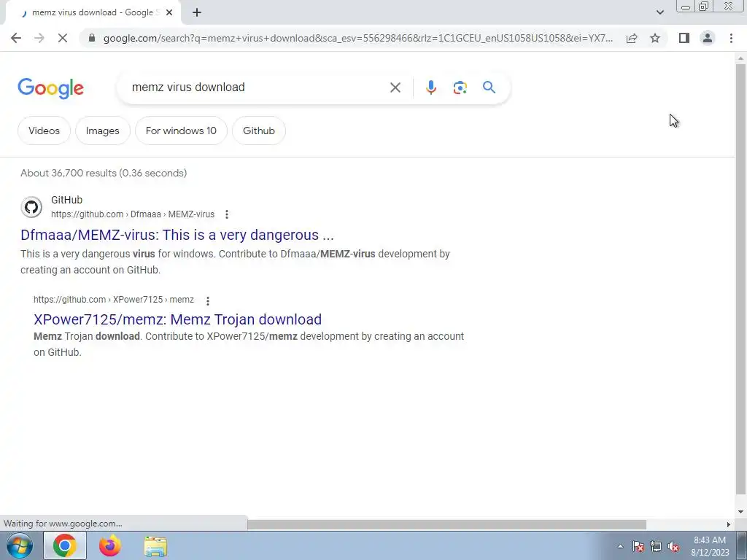Screen dimensions: 747x560
Task: Launch Firefox from the taskbar
Action: [x=110, y=545]
